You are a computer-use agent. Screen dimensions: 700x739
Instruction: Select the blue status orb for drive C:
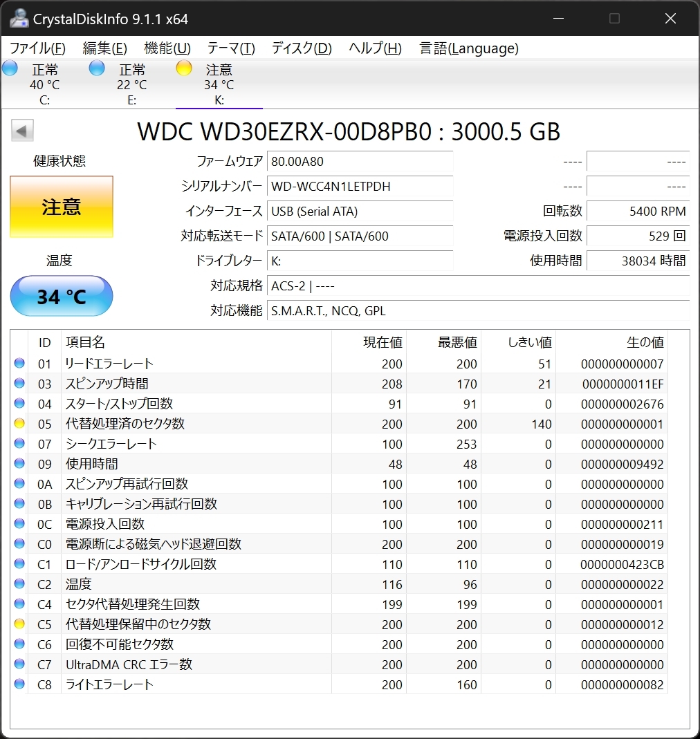[10, 68]
